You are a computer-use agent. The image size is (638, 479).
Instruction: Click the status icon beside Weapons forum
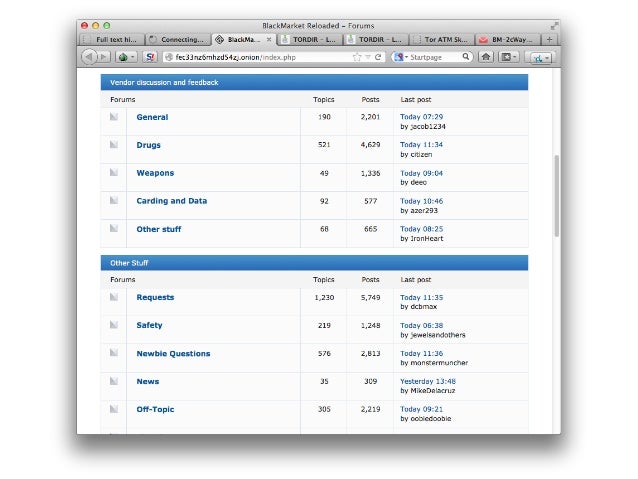click(x=114, y=173)
